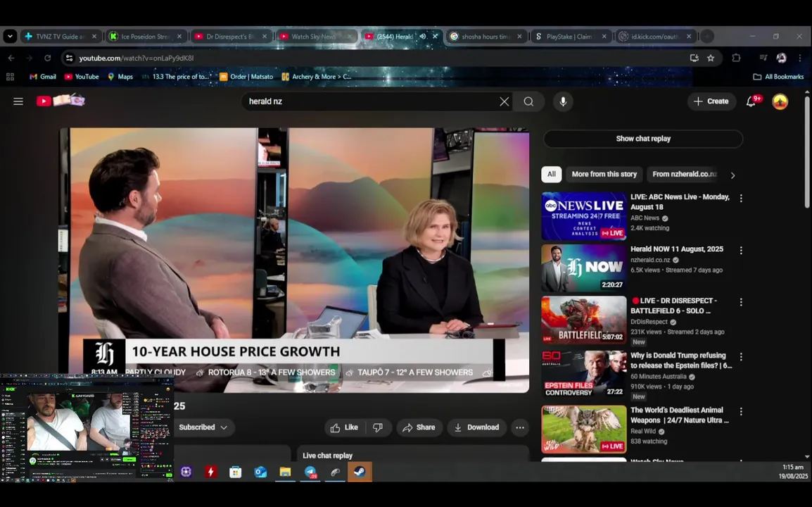Open File Explorer from the taskbar
812x507 pixels.
(285, 472)
